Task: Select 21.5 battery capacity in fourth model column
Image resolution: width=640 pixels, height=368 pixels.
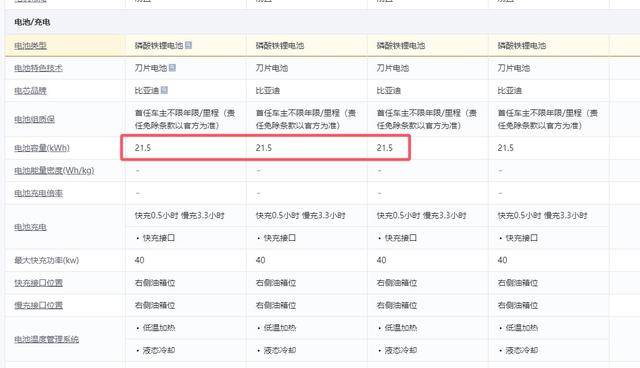Action: 505,148
